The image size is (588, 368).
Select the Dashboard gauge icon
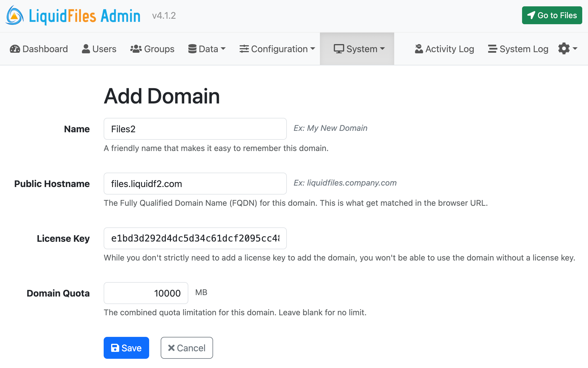[14, 49]
